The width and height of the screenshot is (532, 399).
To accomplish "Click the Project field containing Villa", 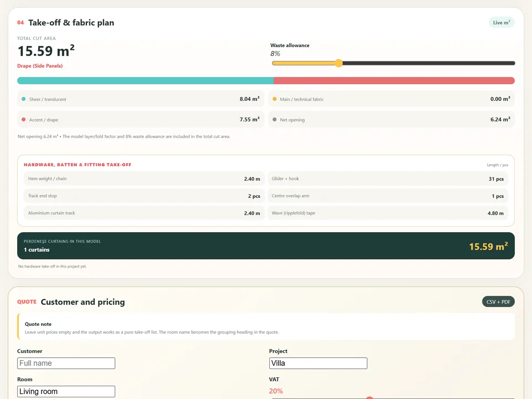I will click(x=318, y=363).
